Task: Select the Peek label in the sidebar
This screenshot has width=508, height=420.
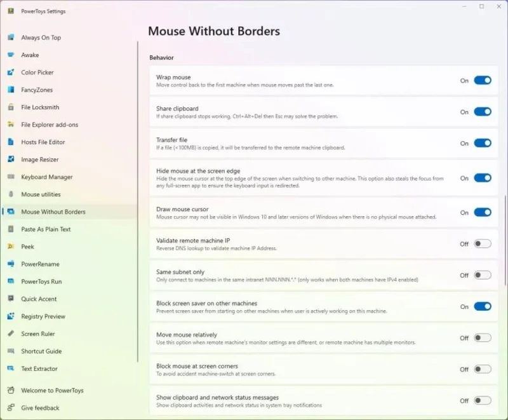Action: click(x=27, y=247)
